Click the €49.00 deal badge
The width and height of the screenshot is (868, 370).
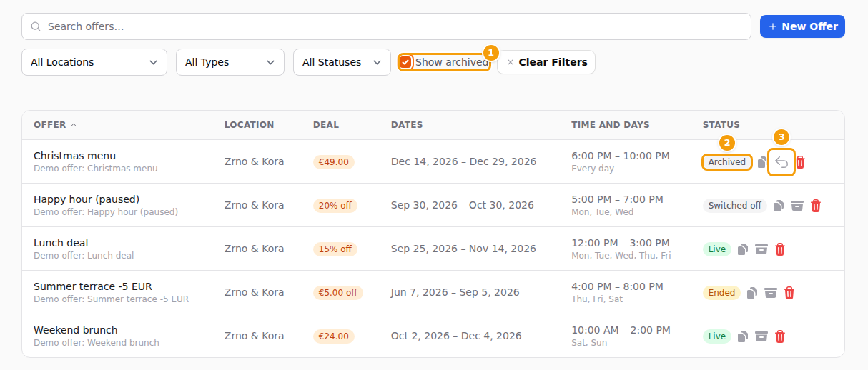[334, 162]
